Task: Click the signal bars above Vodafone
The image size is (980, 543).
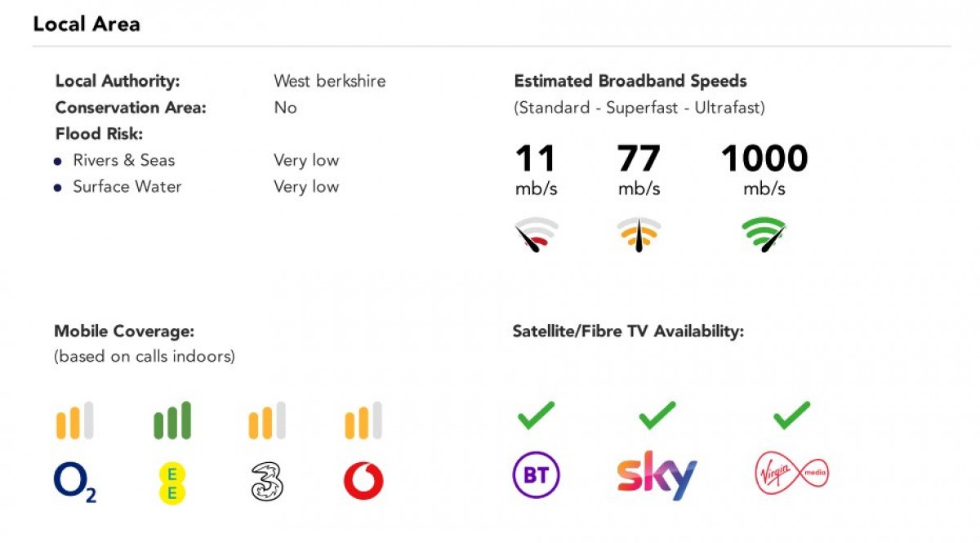Action: pyautogui.click(x=363, y=421)
